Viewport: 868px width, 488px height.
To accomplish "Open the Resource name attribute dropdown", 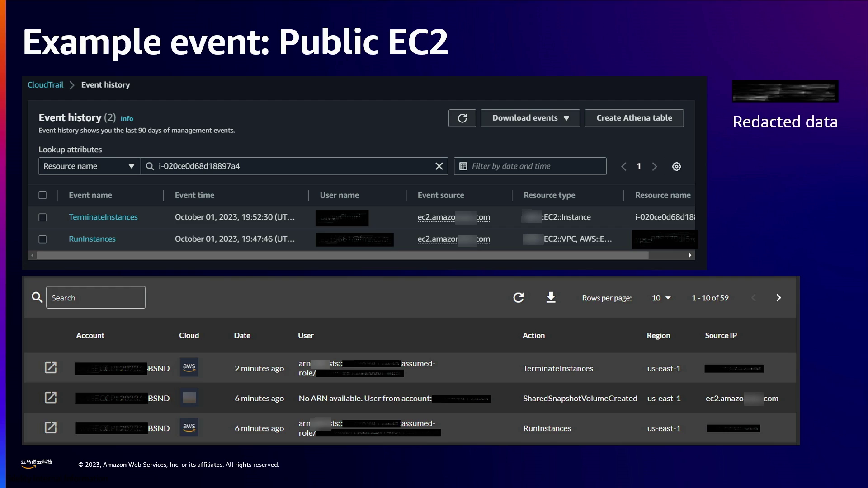I will point(89,166).
